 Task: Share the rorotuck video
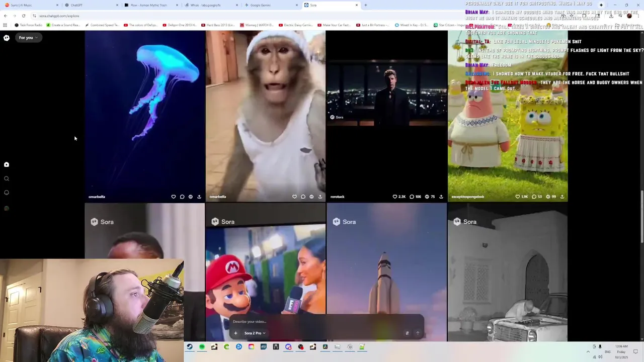pyautogui.click(x=441, y=197)
